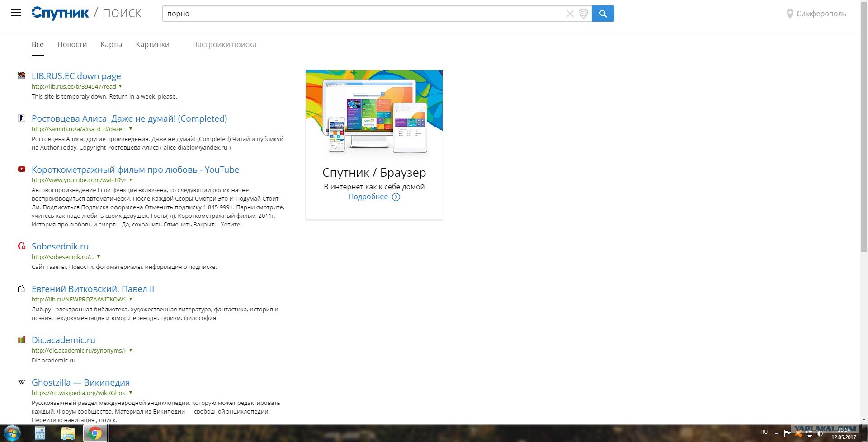The height and width of the screenshot is (442, 868).
Task: Open the Dic.academic.ru result title
Action: pos(63,340)
